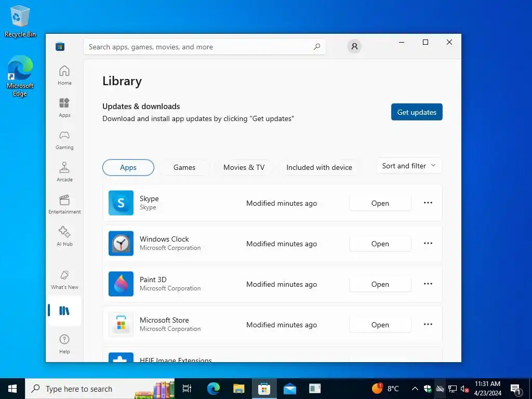The width and height of the screenshot is (532, 399).
Task: Open the user profile account icon
Action: [354, 46]
